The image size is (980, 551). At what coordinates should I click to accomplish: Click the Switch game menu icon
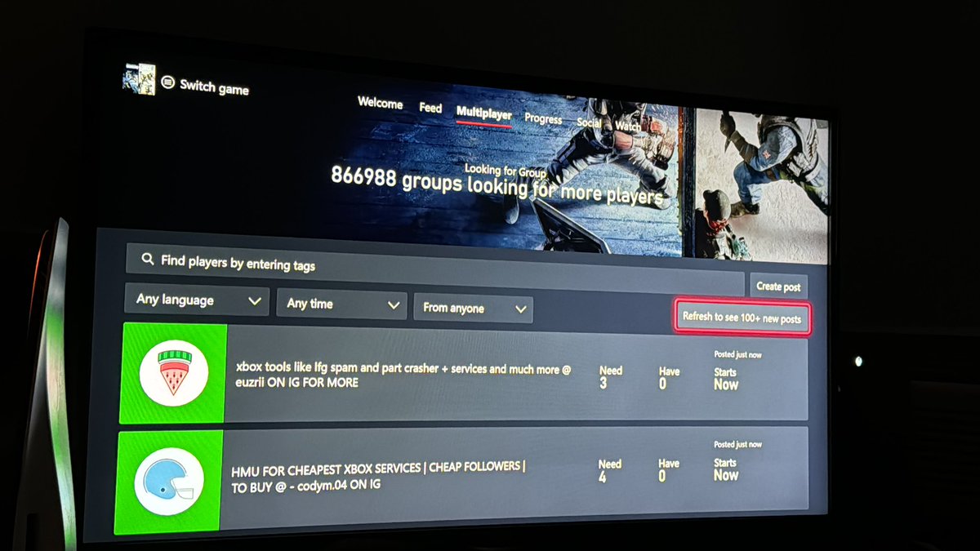click(x=168, y=83)
